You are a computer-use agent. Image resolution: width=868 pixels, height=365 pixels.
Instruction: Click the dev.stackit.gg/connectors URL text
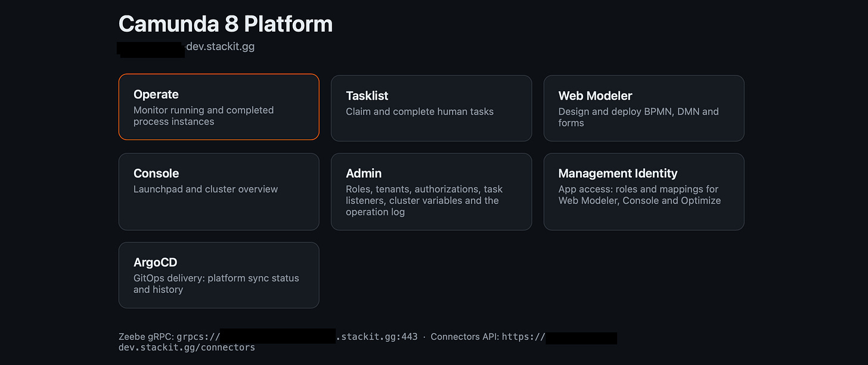187,347
